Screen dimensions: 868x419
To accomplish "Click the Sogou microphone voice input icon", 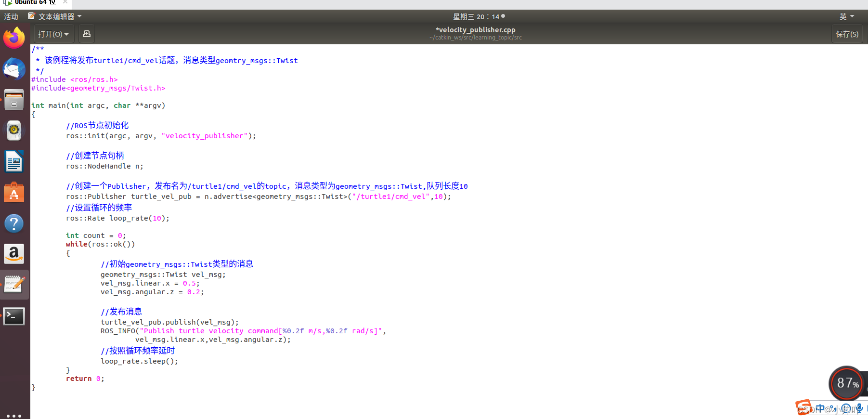I will (859, 408).
